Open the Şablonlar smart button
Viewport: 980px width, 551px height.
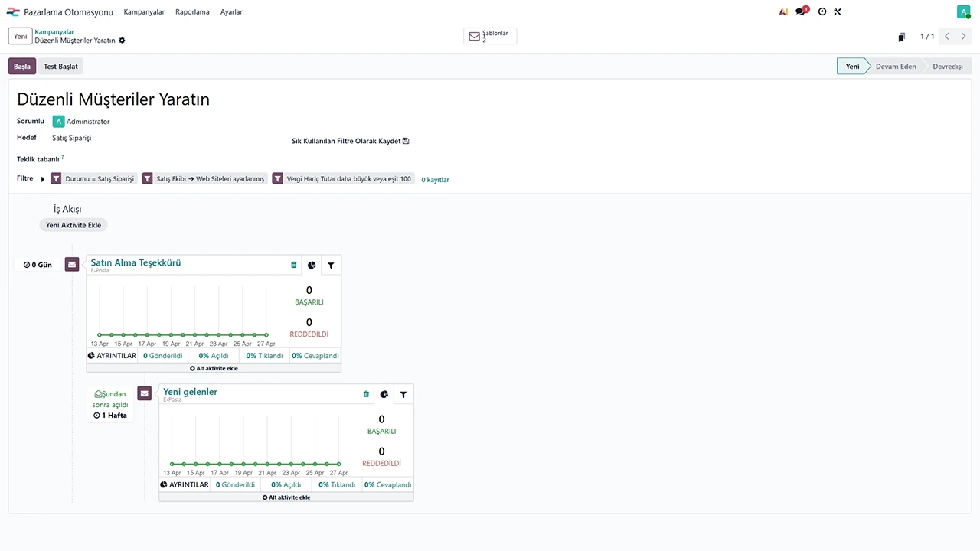click(490, 36)
